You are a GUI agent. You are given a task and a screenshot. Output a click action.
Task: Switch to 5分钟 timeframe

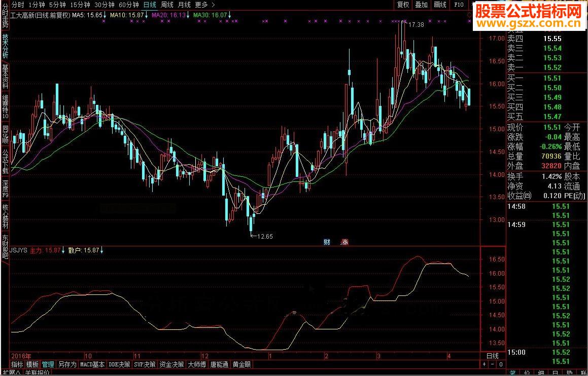coord(57,5)
